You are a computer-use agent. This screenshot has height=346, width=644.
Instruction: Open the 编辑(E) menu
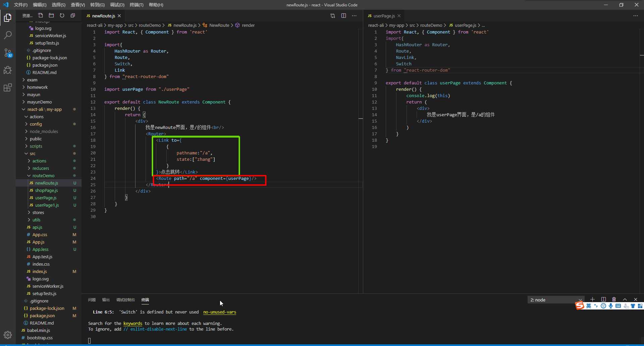pos(40,5)
